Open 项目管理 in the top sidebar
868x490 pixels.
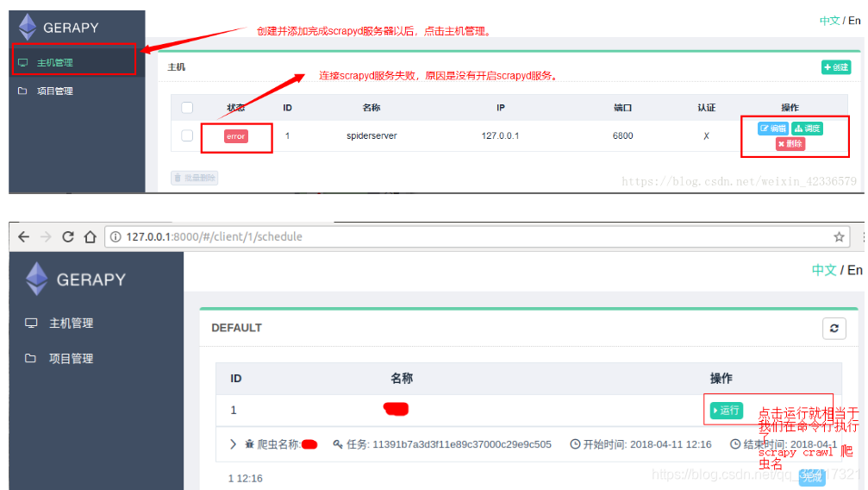click(55, 91)
